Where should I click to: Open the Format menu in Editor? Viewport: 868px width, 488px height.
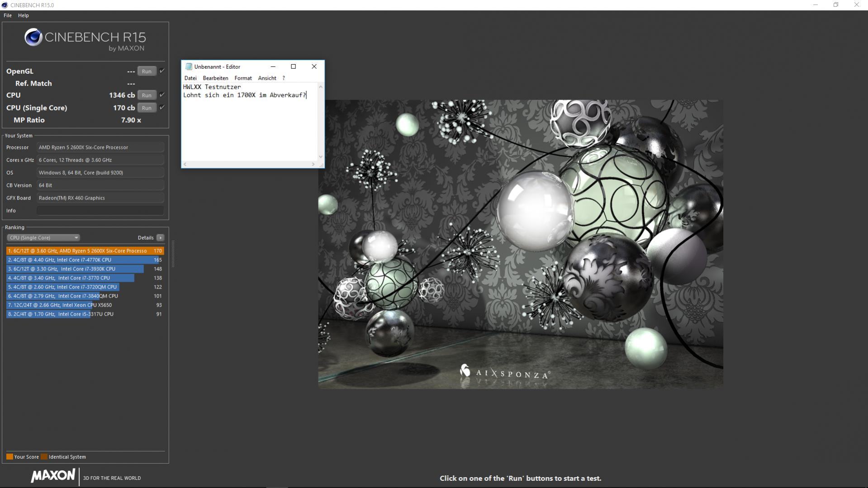point(243,78)
